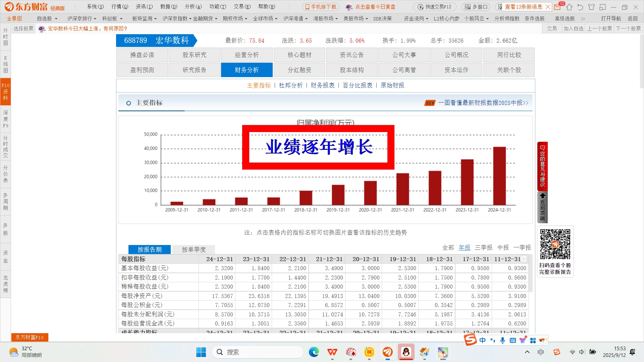Image resolution: width=644 pixels, height=362 pixels.
Task: Filter reports by 年报
Action: pos(465,248)
